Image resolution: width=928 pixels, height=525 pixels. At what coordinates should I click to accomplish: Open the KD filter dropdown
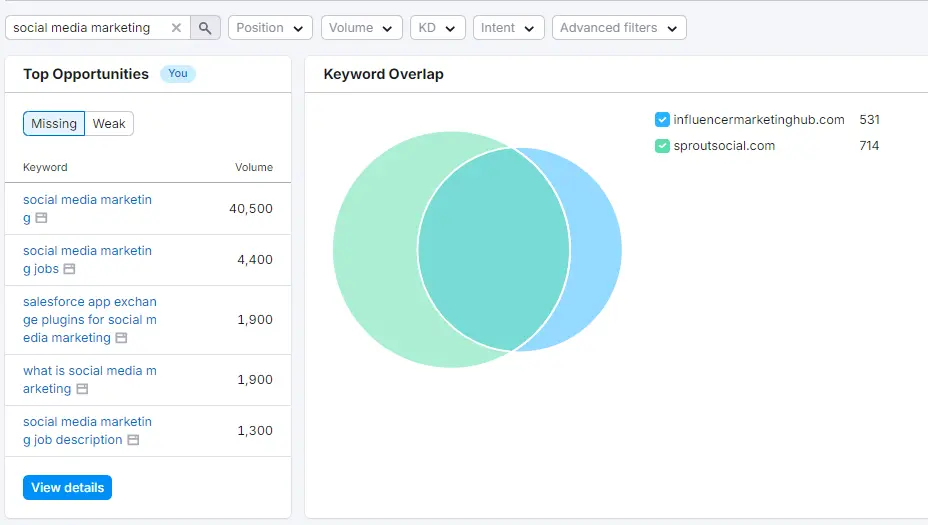(x=437, y=28)
